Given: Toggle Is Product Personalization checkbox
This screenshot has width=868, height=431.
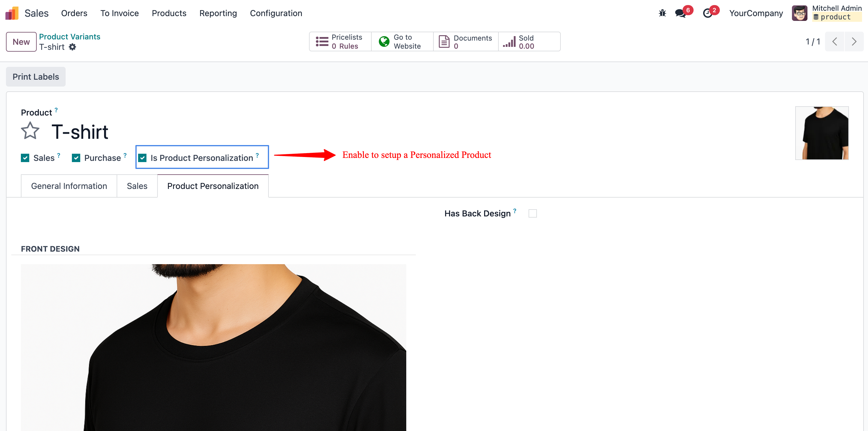Looking at the screenshot, I should coord(142,158).
